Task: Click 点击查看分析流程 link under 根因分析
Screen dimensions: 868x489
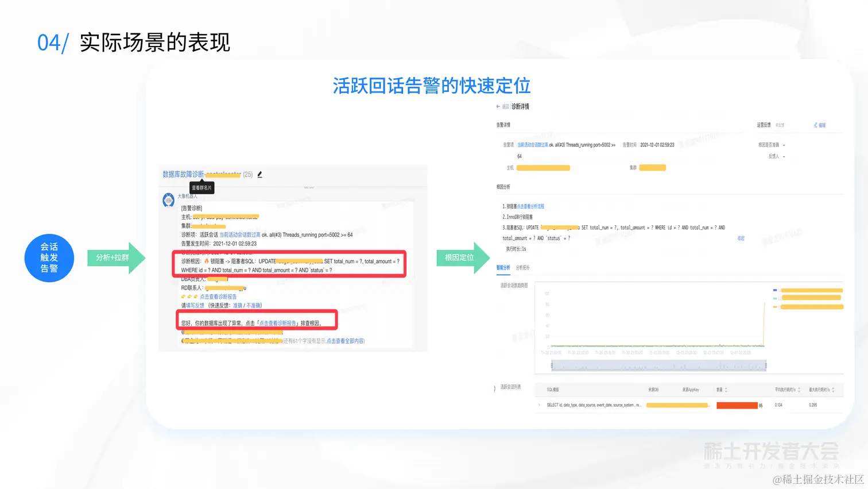Action: point(530,206)
